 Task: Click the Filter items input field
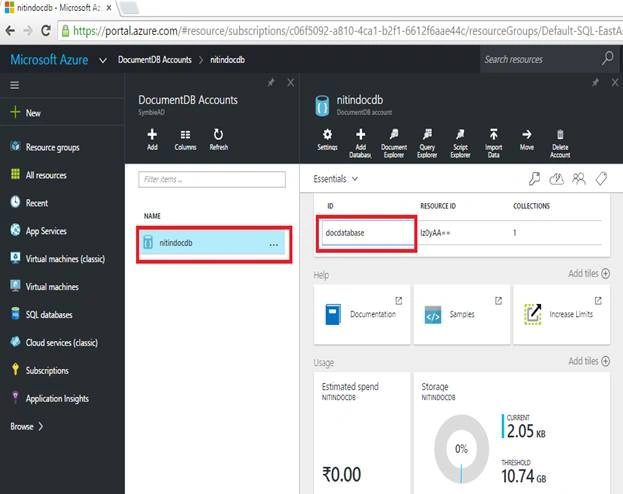212,179
